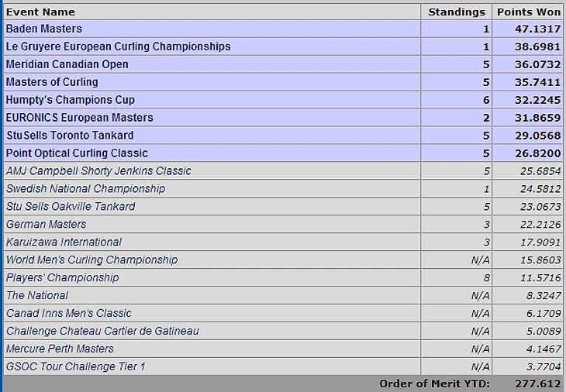The height and width of the screenshot is (392, 566).
Task: Select Stu Sells Oakville Tankard
Action: point(71,206)
